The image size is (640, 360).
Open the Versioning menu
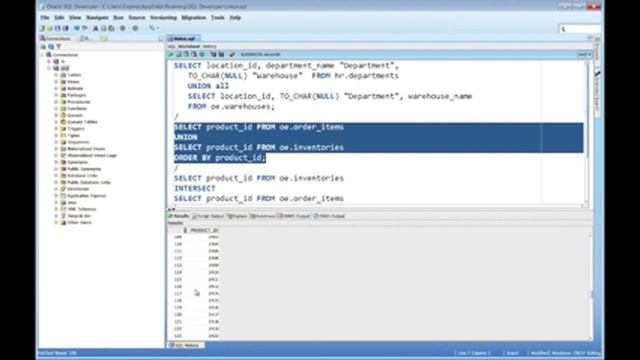[163, 18]
